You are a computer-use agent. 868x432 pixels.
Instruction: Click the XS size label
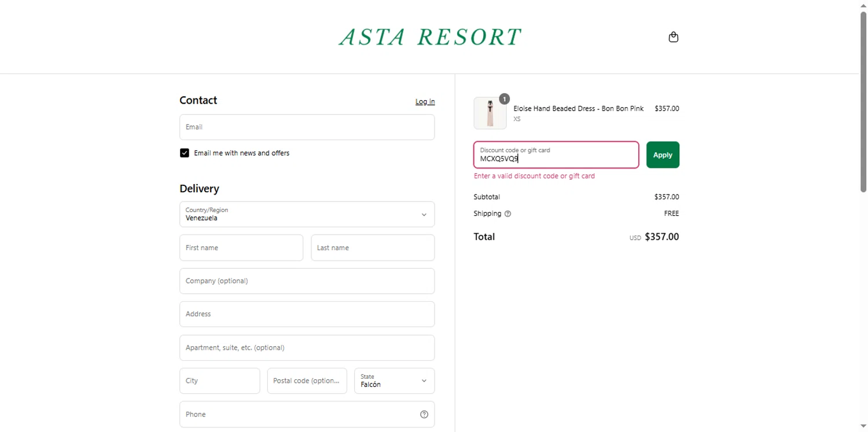[x=517, y=119]
